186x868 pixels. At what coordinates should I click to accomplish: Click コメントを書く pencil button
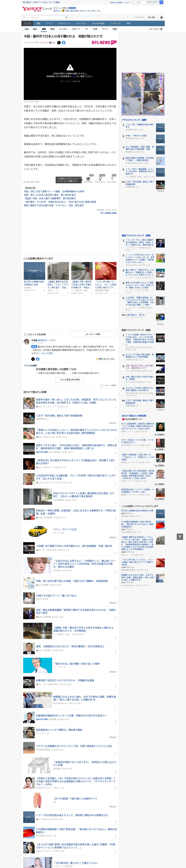93,334
